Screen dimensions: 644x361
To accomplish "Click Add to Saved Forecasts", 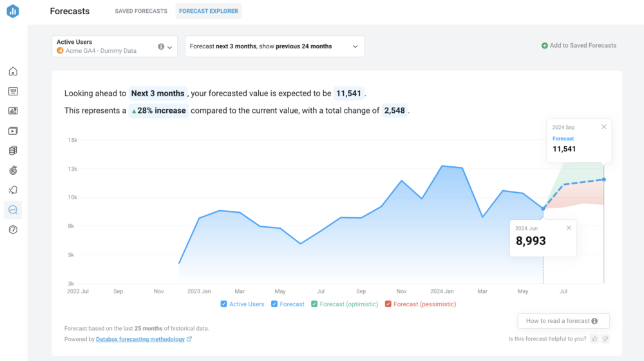I will point(579,45).
